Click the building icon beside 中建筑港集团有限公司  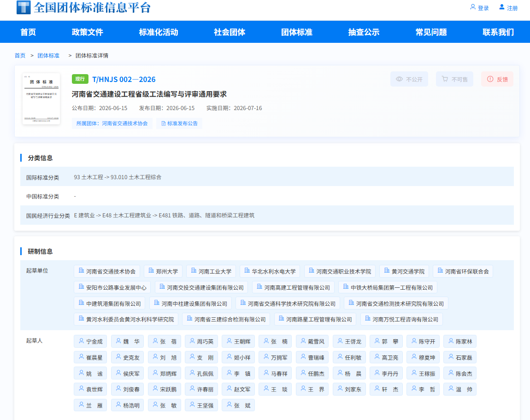click(82, 303)
